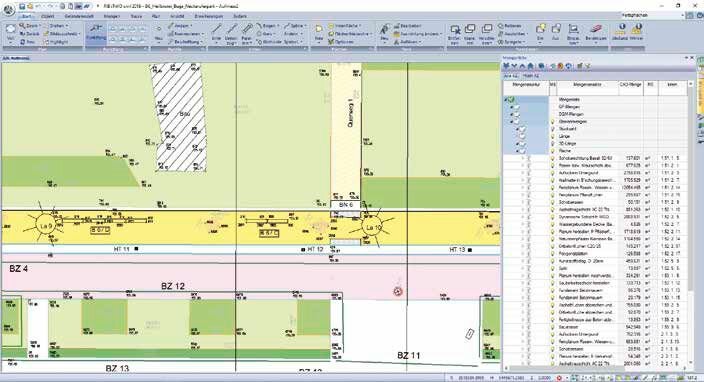
Task: Click the Kopieren objects icon
Action: 469,33
